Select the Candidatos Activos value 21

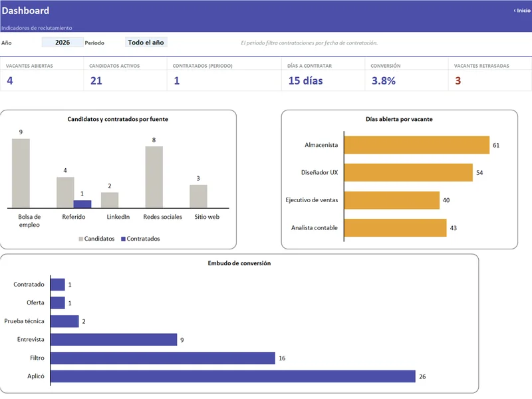point(96,80)
